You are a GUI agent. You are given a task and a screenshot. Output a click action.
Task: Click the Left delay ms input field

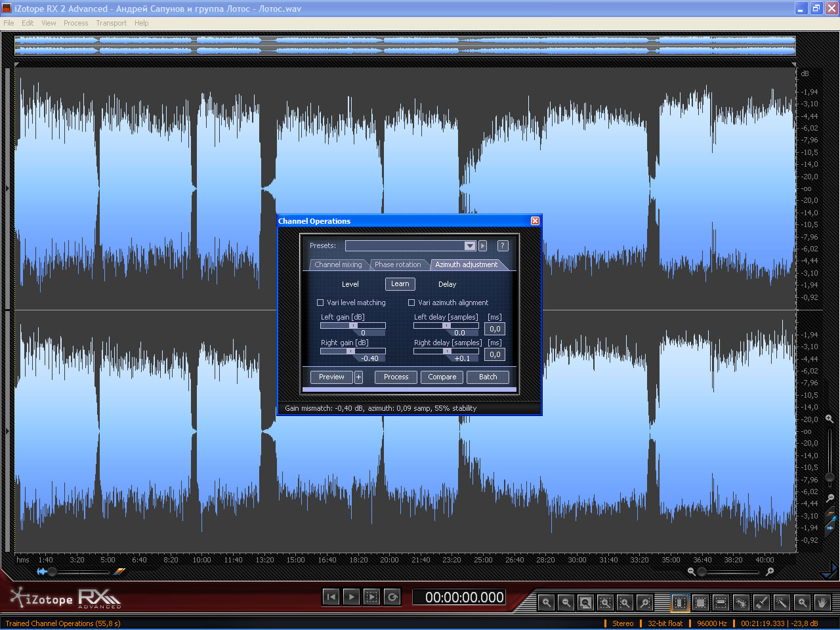tap(495, 329)
